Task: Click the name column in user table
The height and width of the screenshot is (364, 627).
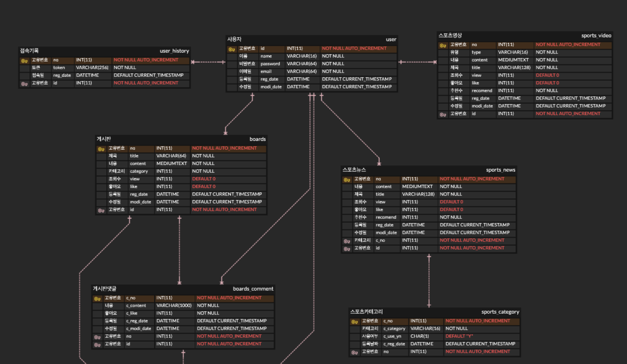Action: [x=266, y=56]
